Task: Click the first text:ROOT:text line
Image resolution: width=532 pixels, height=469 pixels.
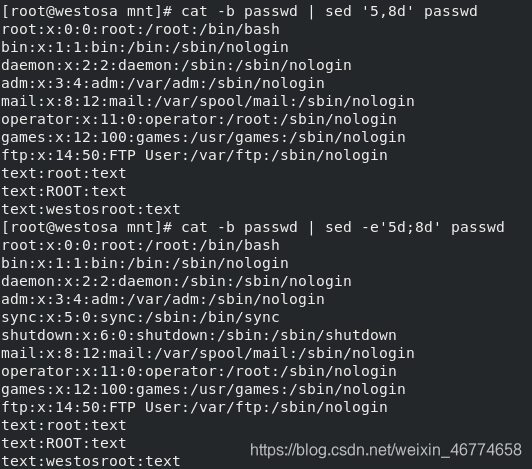Action: [x=64, y=191]
